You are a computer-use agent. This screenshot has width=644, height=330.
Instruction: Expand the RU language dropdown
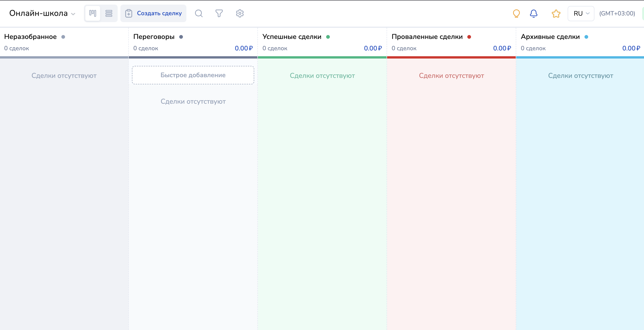tap(581, 14)
